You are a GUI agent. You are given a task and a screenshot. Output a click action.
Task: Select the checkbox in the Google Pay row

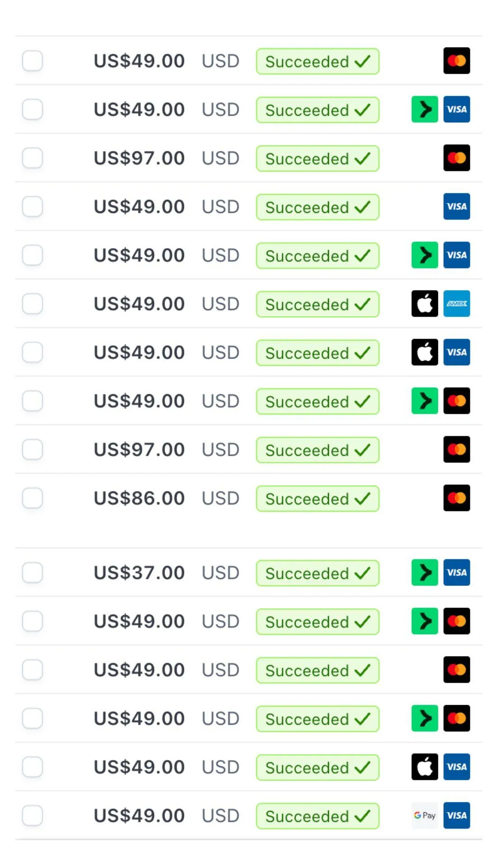coord(33,816)
